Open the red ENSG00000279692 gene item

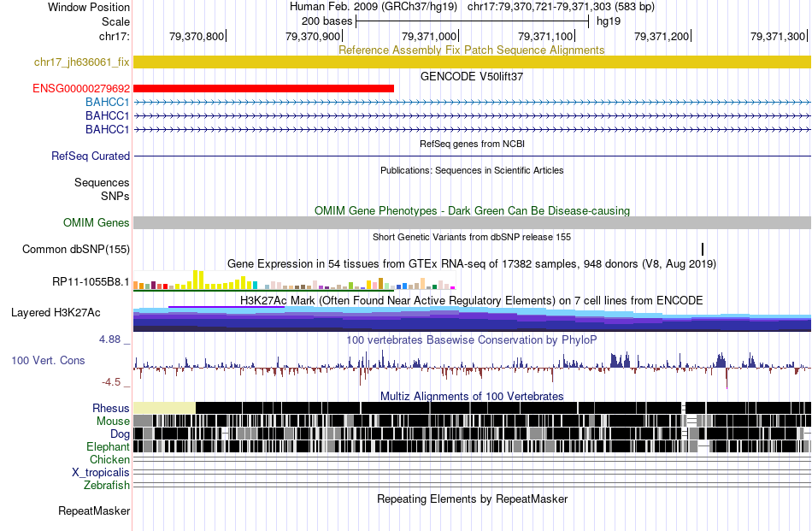(x=263, y=89)
